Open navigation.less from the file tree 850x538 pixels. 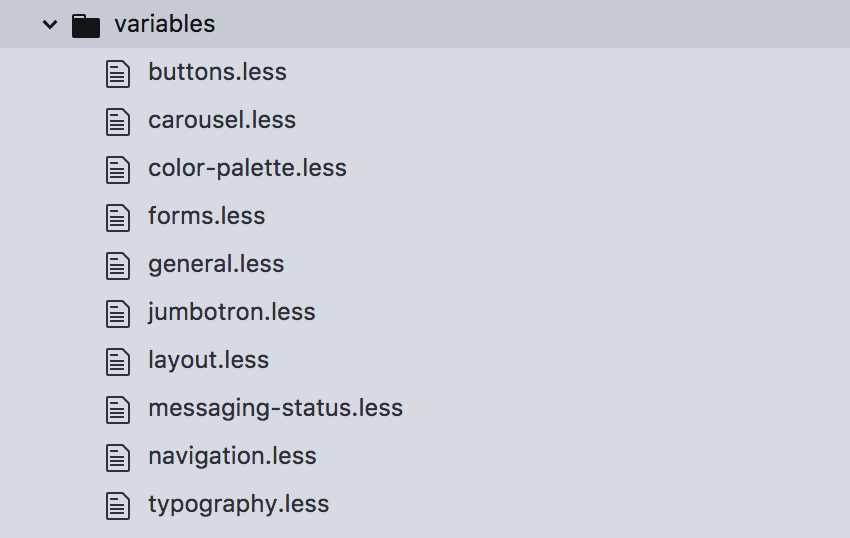(232, 456)
